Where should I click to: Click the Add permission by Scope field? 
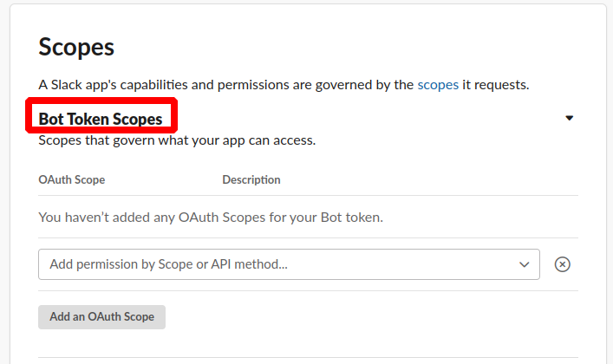point(289,264)
